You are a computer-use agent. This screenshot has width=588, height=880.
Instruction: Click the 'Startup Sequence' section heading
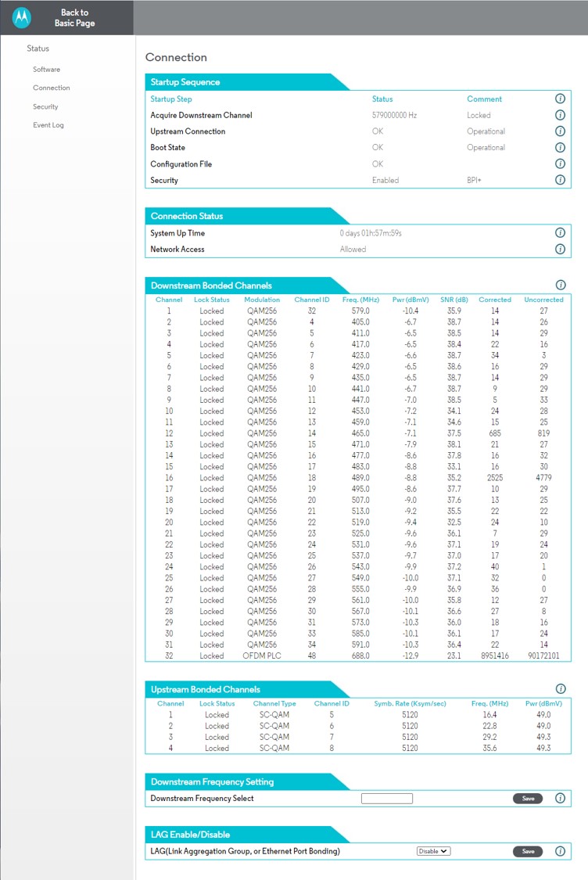[185, 82]
